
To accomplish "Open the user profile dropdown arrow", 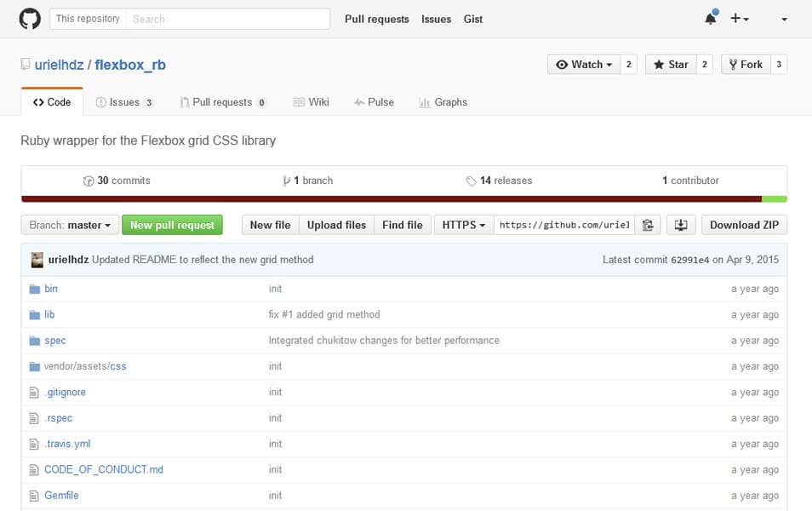I will 784,20.
